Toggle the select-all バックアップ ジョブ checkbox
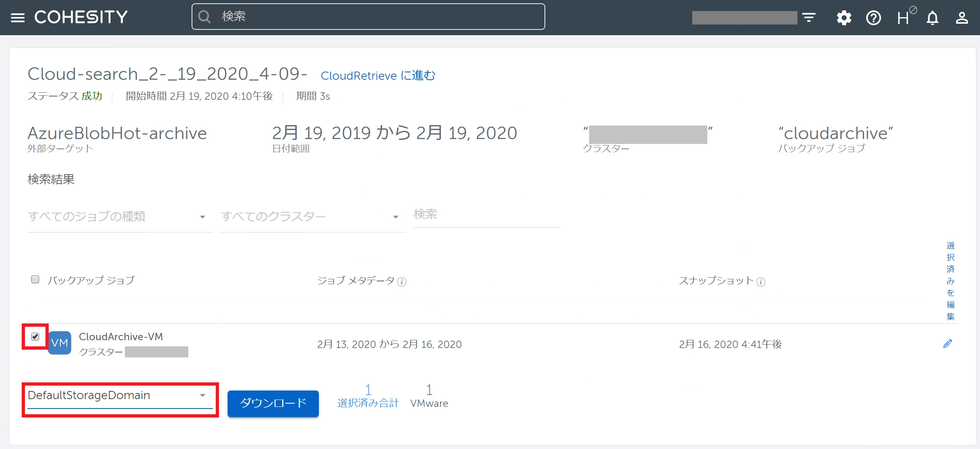 [35, 279]
